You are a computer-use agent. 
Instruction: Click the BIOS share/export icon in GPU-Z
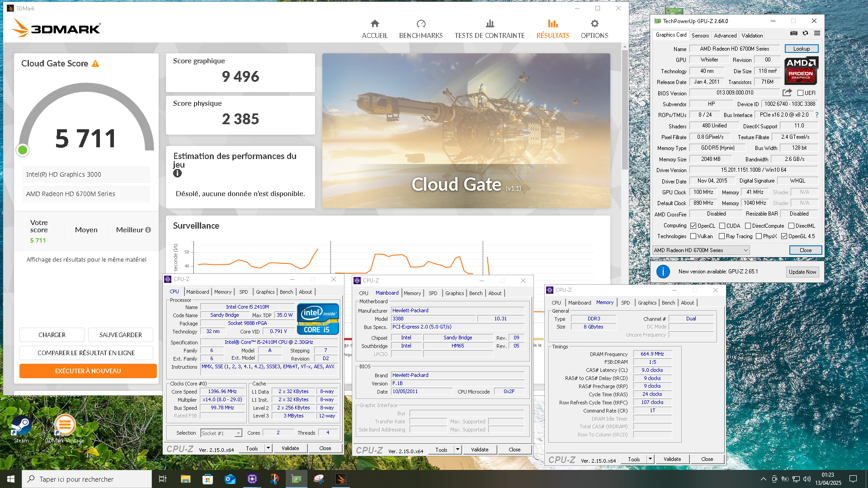pos(787,93)
